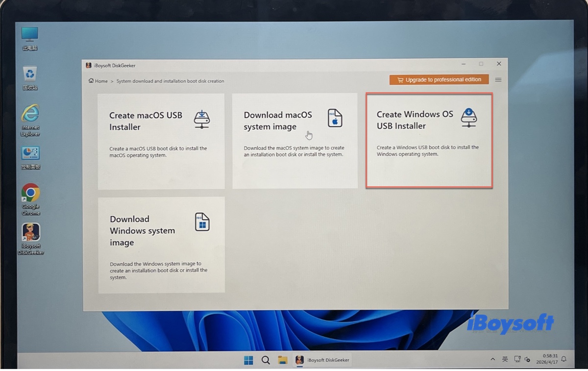Select the Control Panel desktop icon
The height and width of the screenshot is (371, 588).
[30, 158]
